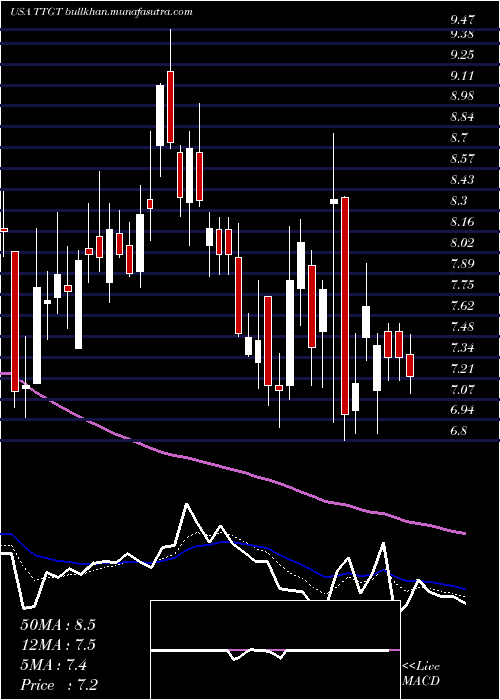Click the 8.43 price axis label
Screen dimensions: 500x700
[x=462, y=180]
